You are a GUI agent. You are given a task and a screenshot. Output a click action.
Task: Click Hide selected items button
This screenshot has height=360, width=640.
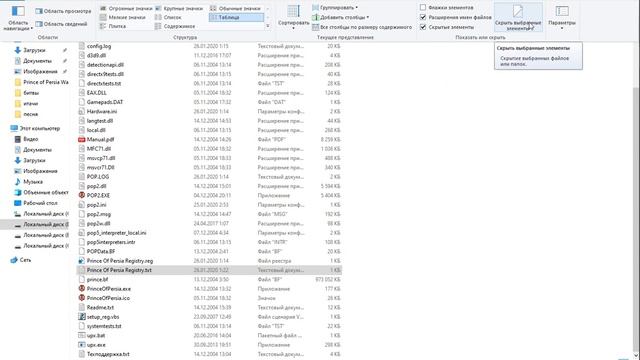(518, 17)
